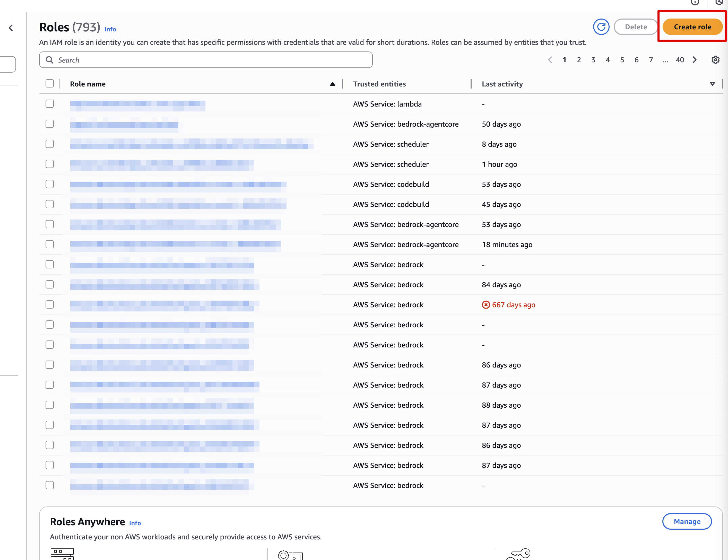Click the red warning icon beside 667 days ago

point(486,305)
